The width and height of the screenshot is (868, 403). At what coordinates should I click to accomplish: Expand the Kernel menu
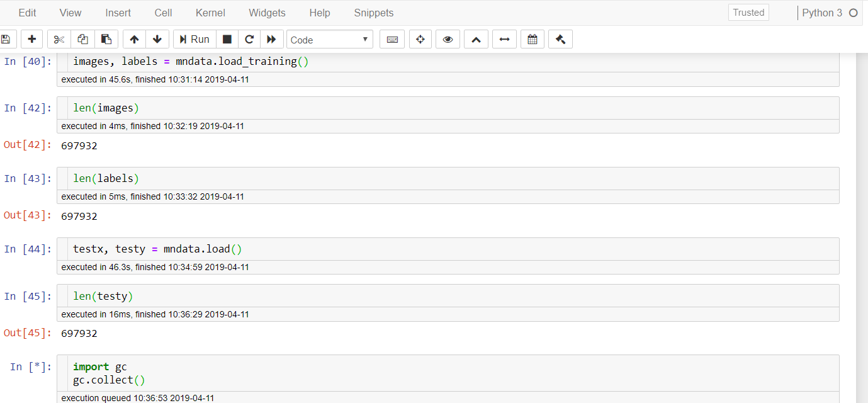(210, 13)
